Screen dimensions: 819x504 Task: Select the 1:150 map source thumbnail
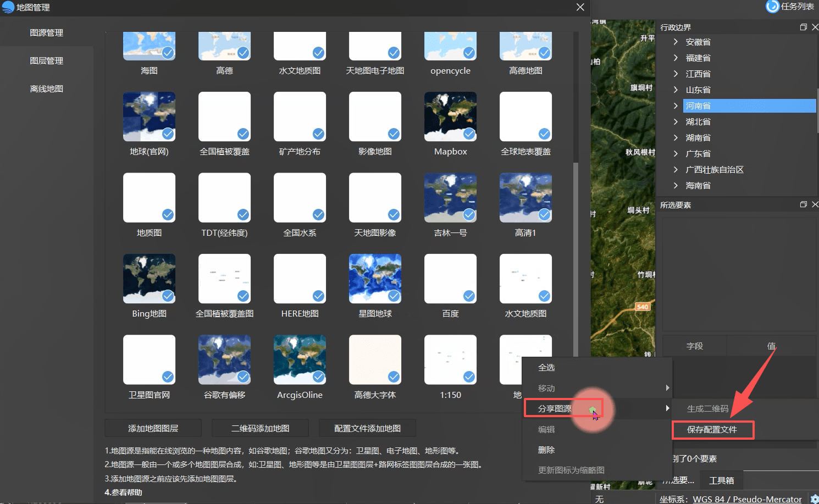[x=450, y=359]
